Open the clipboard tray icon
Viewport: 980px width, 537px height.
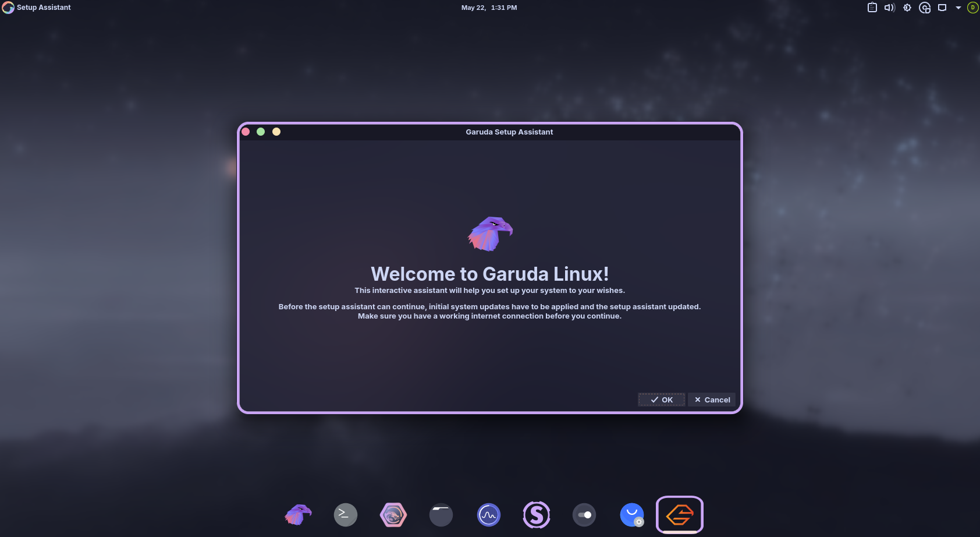[x=872, y=8]
